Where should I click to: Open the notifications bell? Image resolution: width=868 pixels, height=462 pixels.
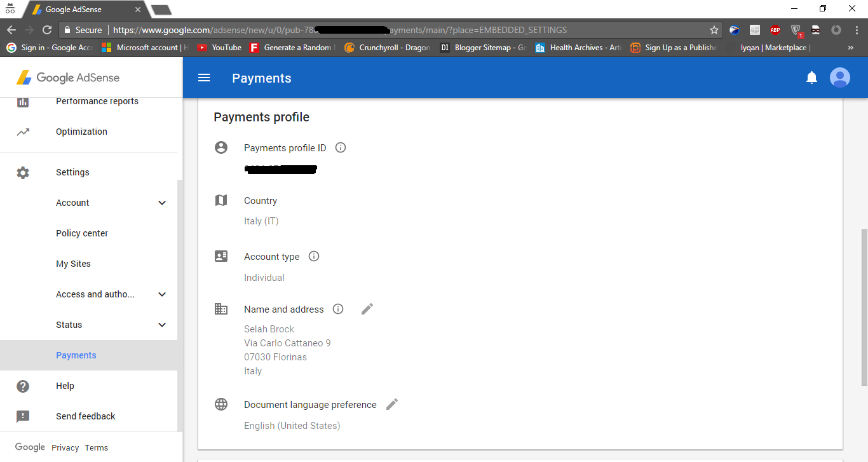point(811,78)
